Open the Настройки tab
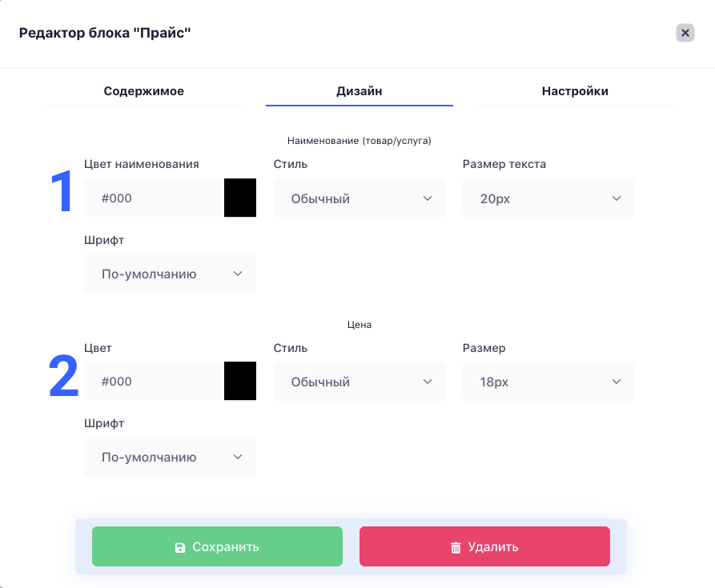 click(x=575, y=91)
